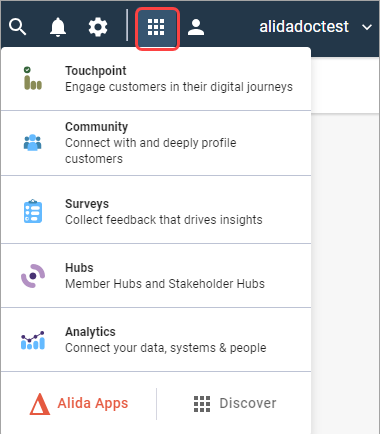Open the Surveys app title

tap(87, 204)
